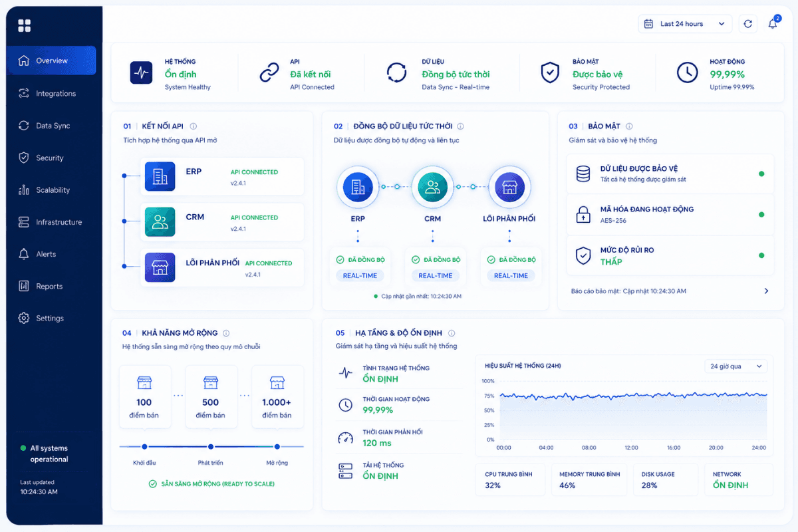The image size is (798, 532).
Task: Open the notifications bell with badge
Action: point(773,23)
